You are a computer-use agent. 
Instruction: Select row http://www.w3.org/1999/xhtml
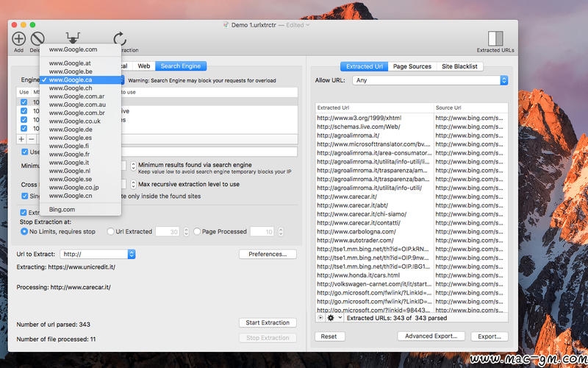(x=412, y=118)
